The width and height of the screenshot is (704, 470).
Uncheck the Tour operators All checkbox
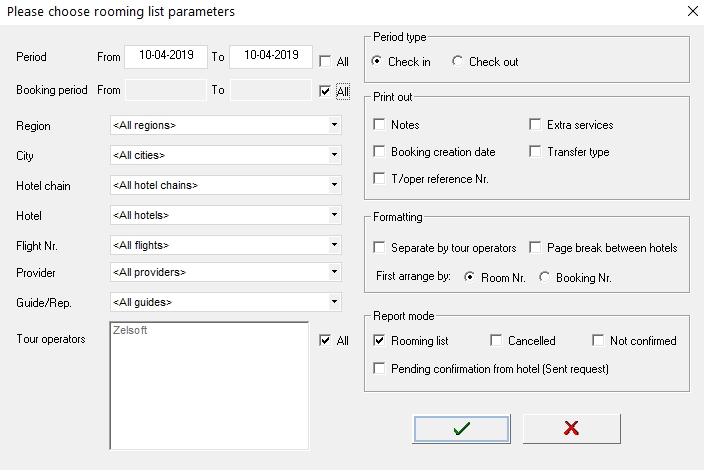tap(325, 340)
